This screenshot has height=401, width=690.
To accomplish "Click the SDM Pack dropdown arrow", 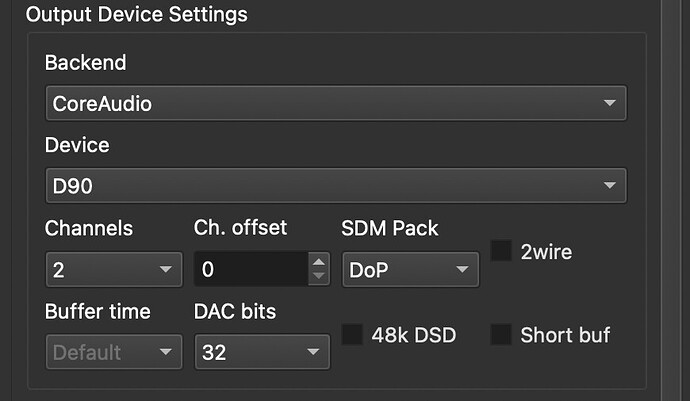I will pyautogui.click(x=462, y=269).
